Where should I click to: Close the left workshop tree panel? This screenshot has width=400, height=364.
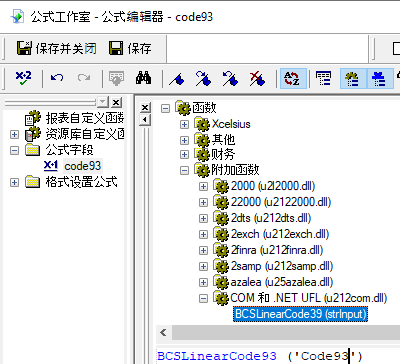click(x=116, y=102)
